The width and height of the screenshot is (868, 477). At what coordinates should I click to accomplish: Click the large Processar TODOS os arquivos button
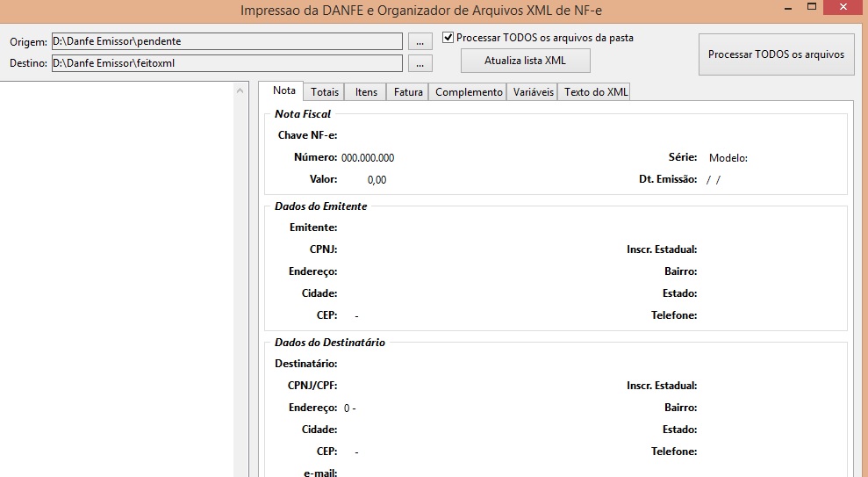click(776, 54)
